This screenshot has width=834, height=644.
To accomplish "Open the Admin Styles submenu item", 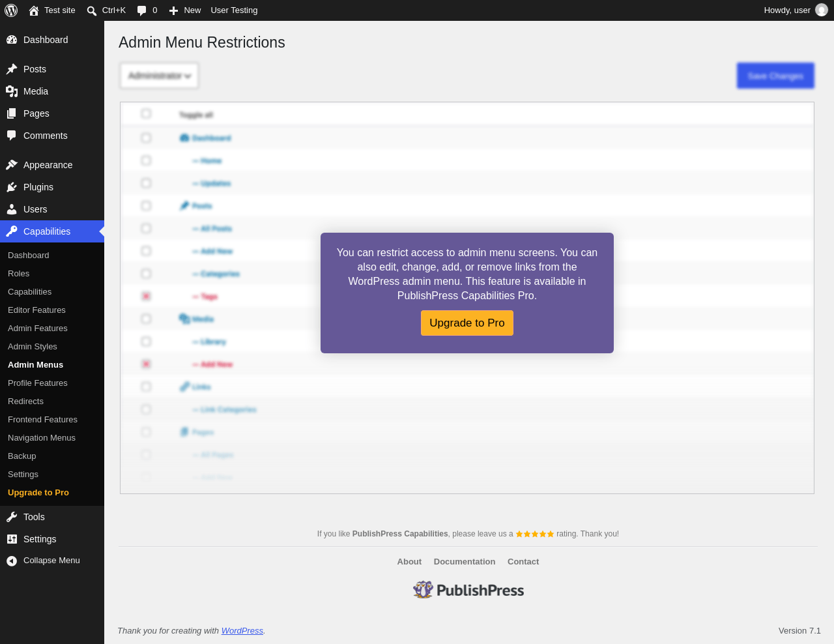I will click(33, 347).
